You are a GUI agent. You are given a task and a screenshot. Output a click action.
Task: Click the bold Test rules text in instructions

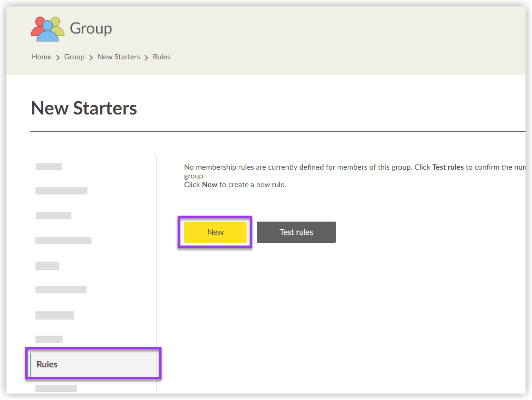coord(448,167)
